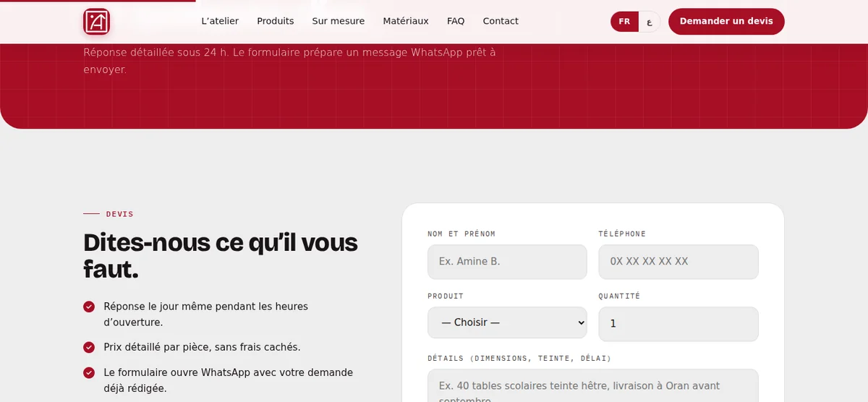Click checkmark icon beside 'Réponse le jour même'
868x402 pixels.
click(89, 307)
